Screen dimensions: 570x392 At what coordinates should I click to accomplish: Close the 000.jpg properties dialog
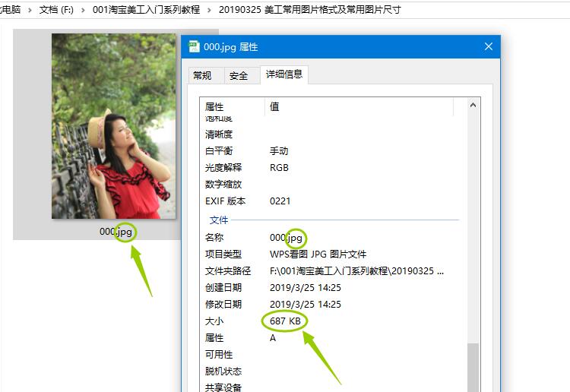(488, 46)
